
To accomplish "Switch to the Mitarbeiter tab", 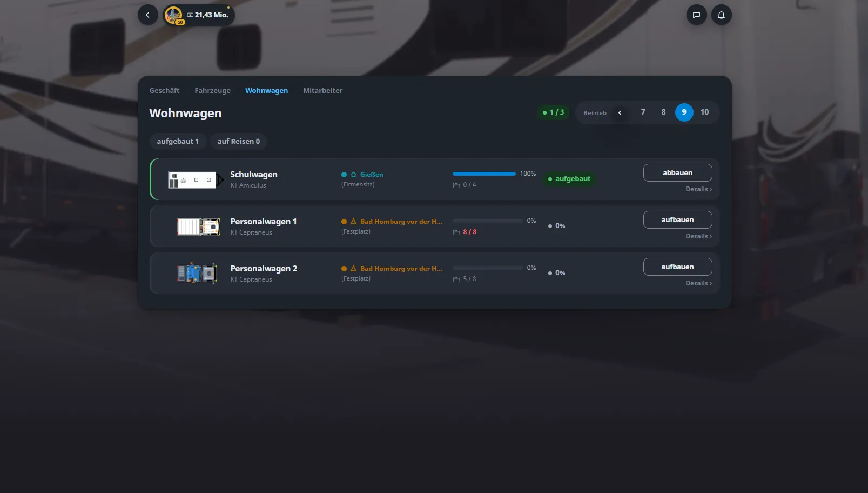I will (x=322, y=91).
